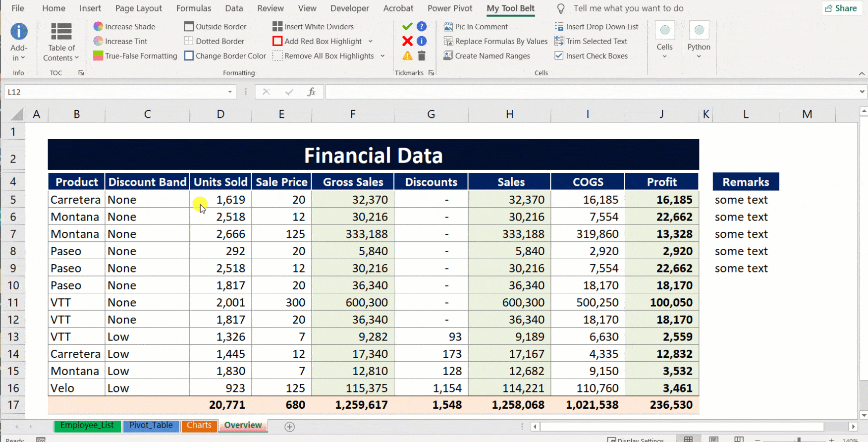
Task: Click the Share button
Action: (841, 8)
